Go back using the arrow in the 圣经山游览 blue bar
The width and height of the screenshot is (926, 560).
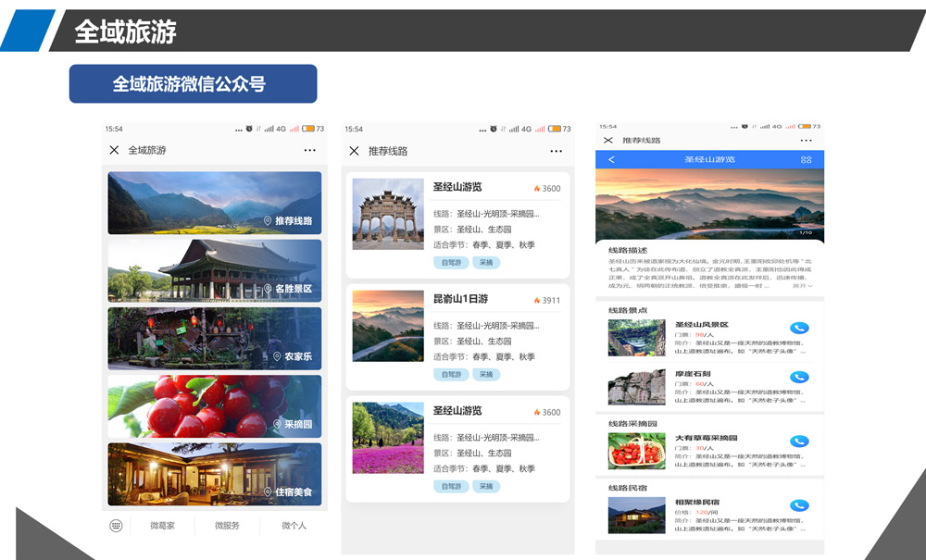[611, 159]
